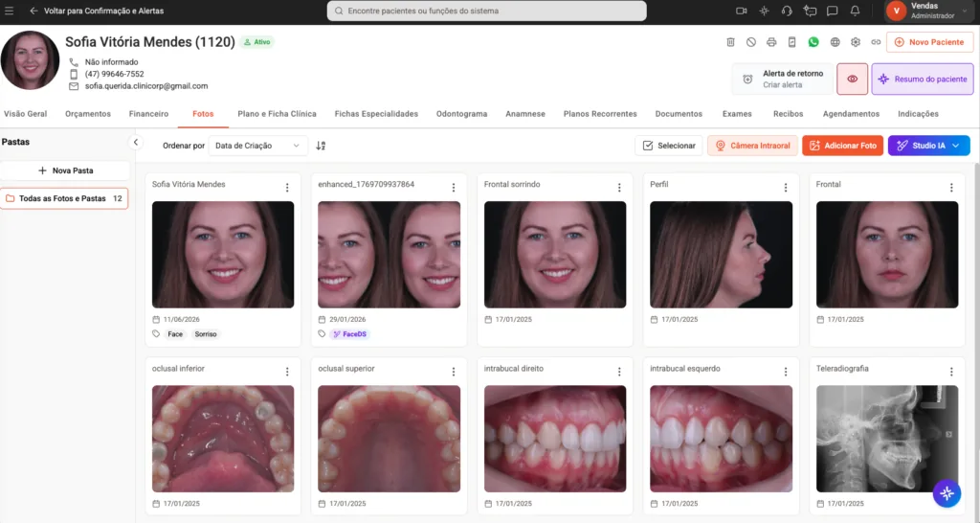Click the FaceDS tag
Viewport: 980px width, 523px height.
coord(350,334)
